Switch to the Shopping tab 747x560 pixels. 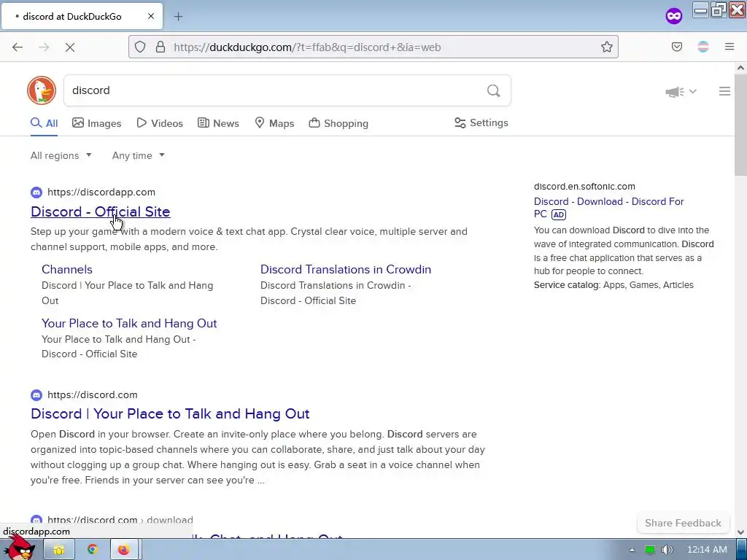(338, 123)
